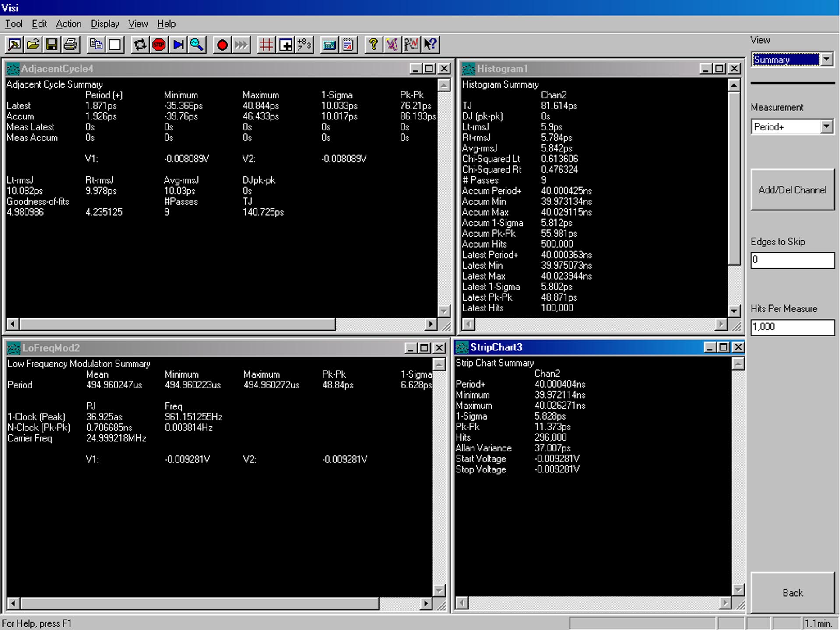The height and width of the screenshot is (630, 840).
Task: Open the Display menu
Action: 105,24
